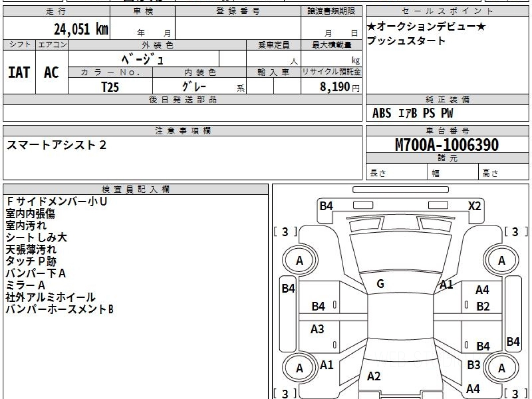This screenshot has height=399, width=532.
Task: Select the バンパー下A inspector note
Action: point(36,274)
